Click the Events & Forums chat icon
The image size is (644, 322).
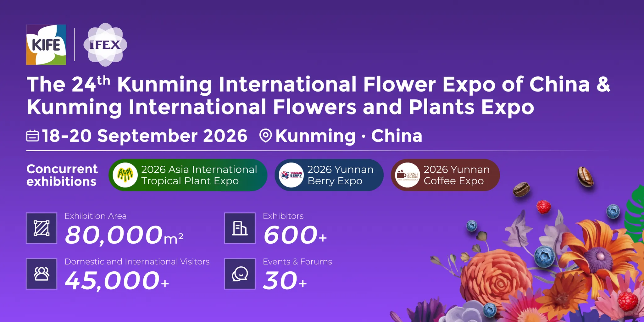pyautogui.click(x=240, y=274)
